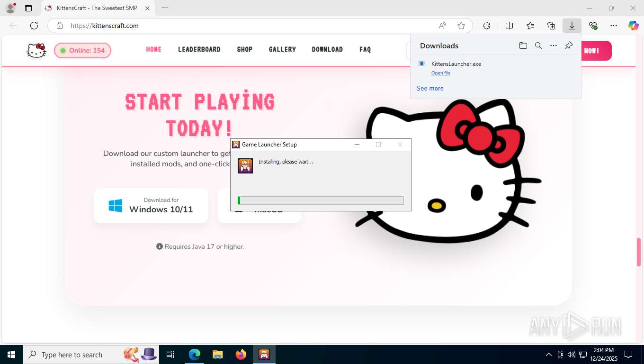Open a new browser tab

point(165,8)
